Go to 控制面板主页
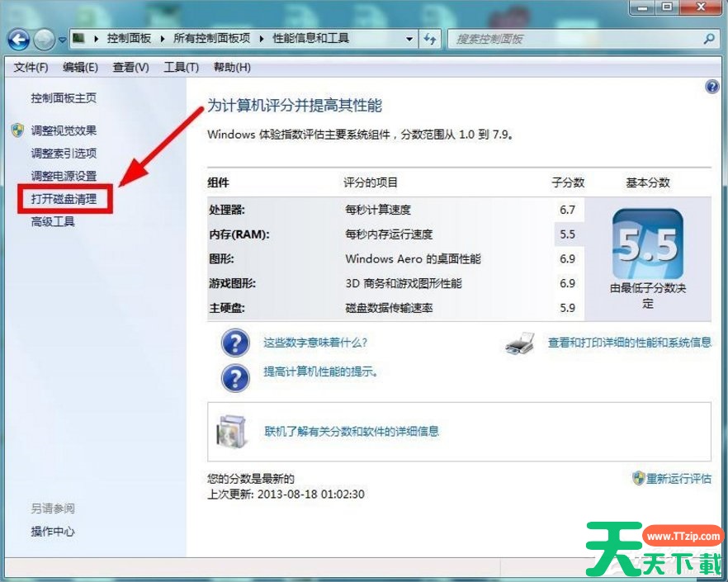The height and width of the screenshot is (582, 728). pyautogui.click(x=64, y=98)
